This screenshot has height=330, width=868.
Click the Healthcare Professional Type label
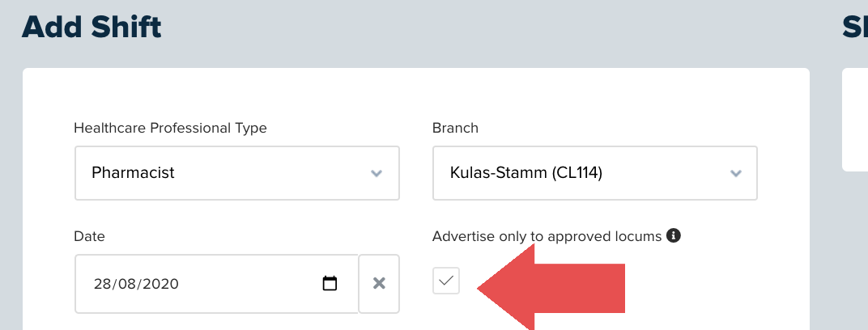point(171,129)
